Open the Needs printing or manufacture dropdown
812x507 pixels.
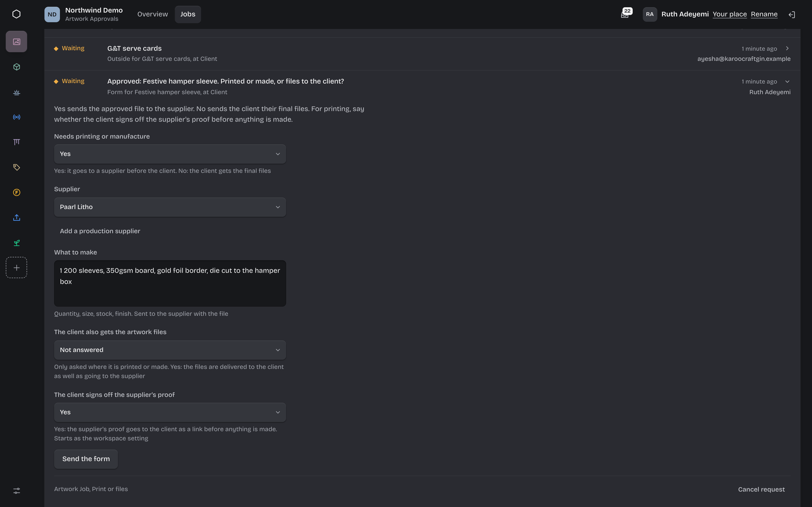tap(170, 154)
